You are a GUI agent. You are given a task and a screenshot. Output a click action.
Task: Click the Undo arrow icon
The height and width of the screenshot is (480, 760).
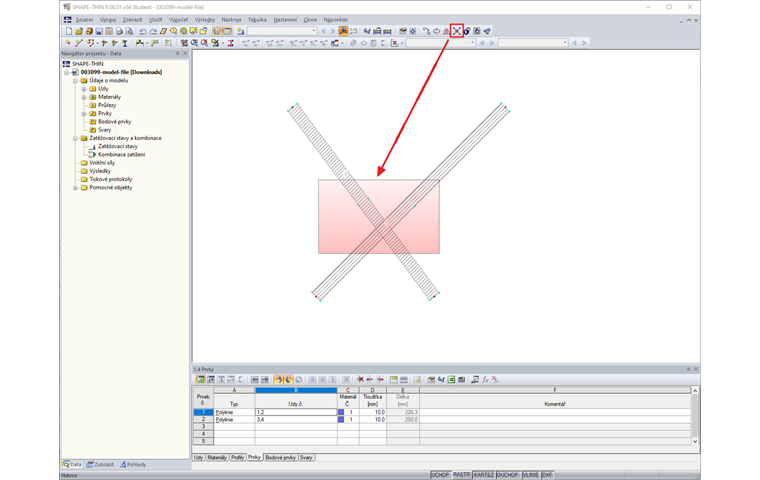[x=142, y=31]
